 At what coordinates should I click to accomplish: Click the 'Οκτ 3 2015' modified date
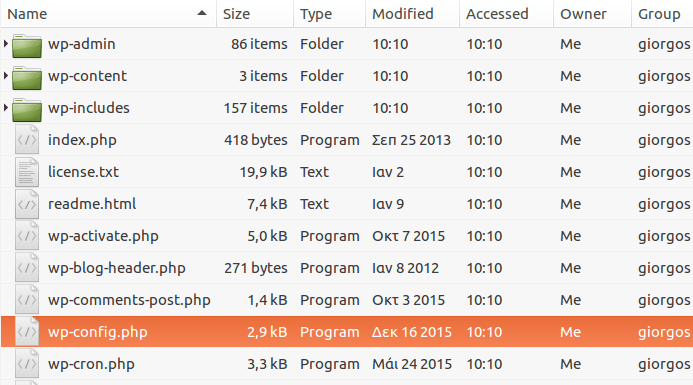[408, 300]
